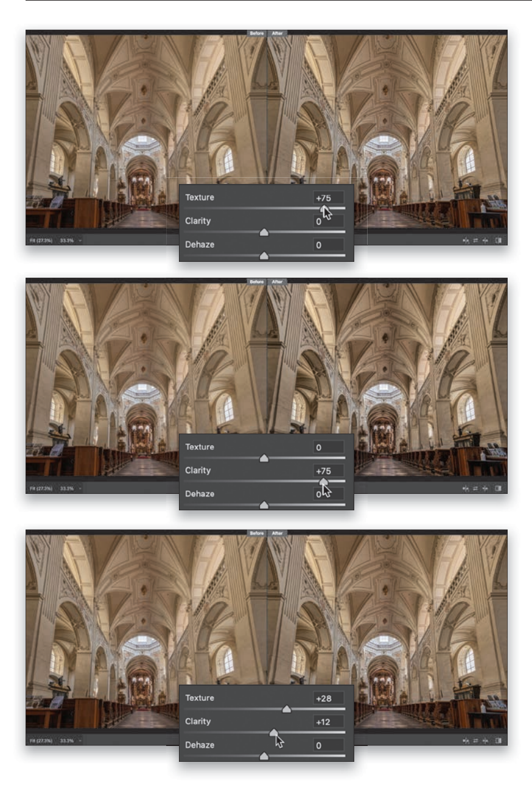
Task: Select the After label tab in bottom screenshot
Action: (x=277, y=533)
